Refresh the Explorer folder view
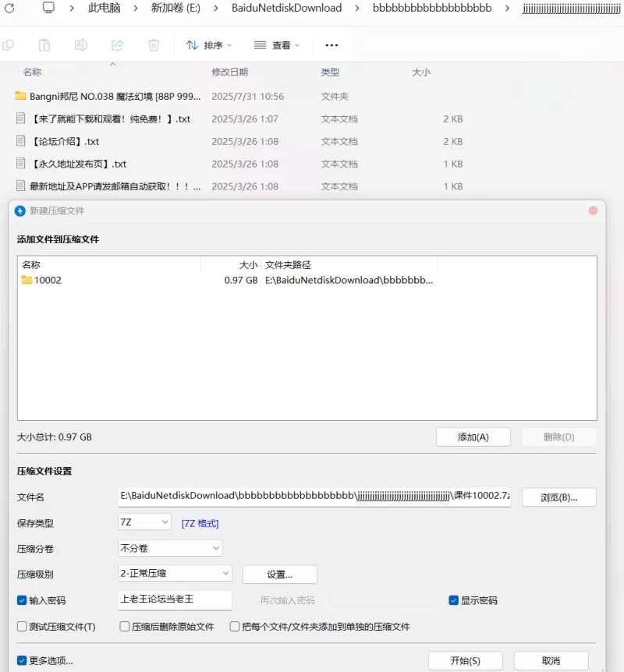 pos(9,8)
